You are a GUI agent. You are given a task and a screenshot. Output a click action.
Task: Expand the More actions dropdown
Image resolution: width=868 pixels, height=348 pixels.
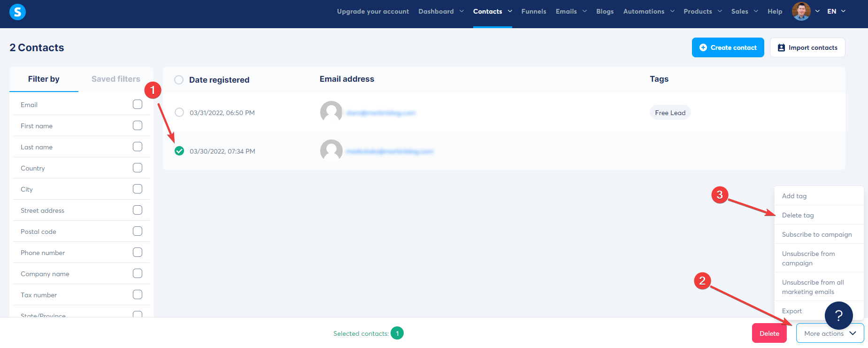830,333
